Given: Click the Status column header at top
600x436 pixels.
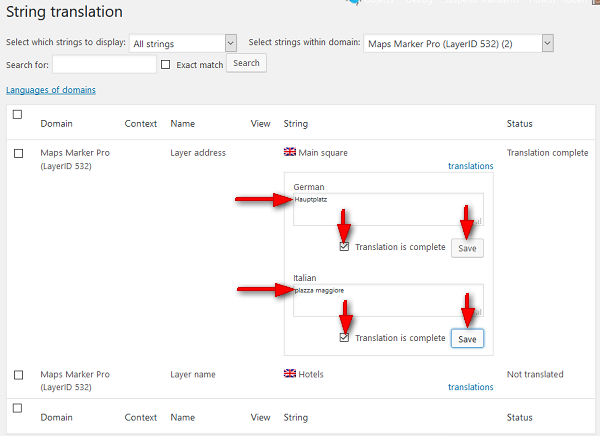Looking at the screenshot, I should pos(520,124).
